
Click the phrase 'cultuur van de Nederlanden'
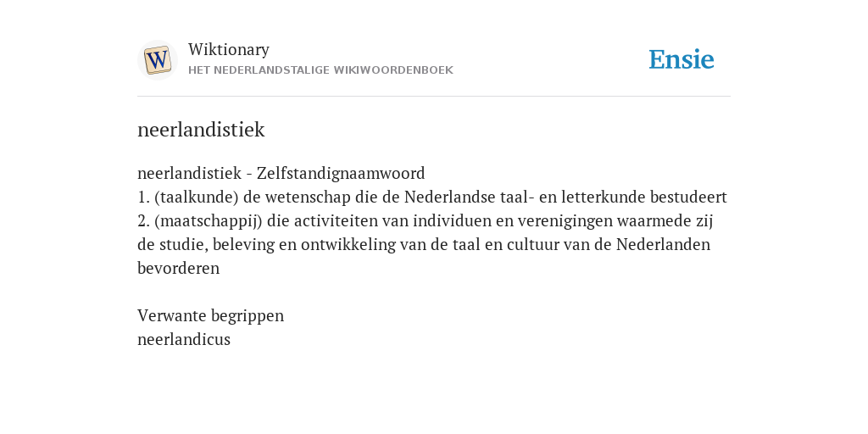coord(607,244)
